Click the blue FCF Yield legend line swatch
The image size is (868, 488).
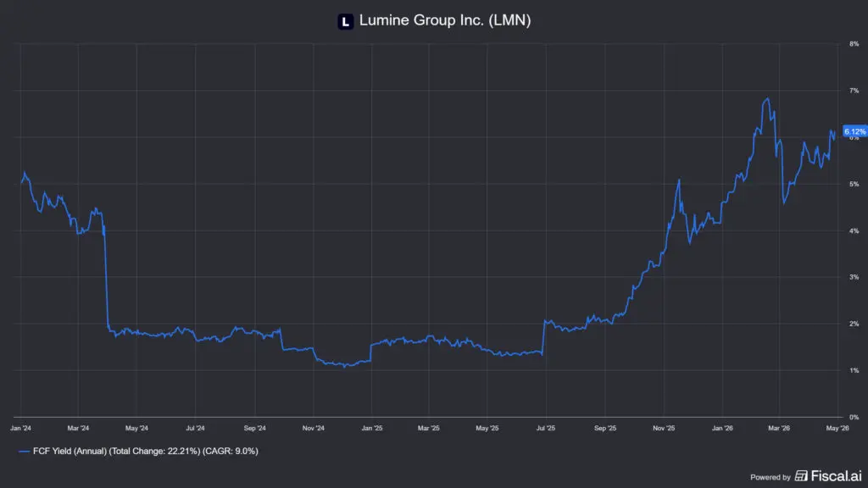coord(24,452)
